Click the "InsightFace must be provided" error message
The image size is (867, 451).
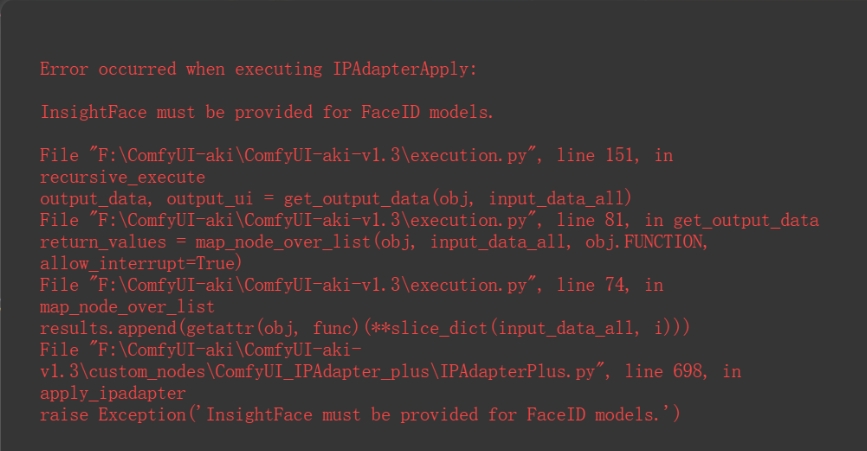coord(266,112)
